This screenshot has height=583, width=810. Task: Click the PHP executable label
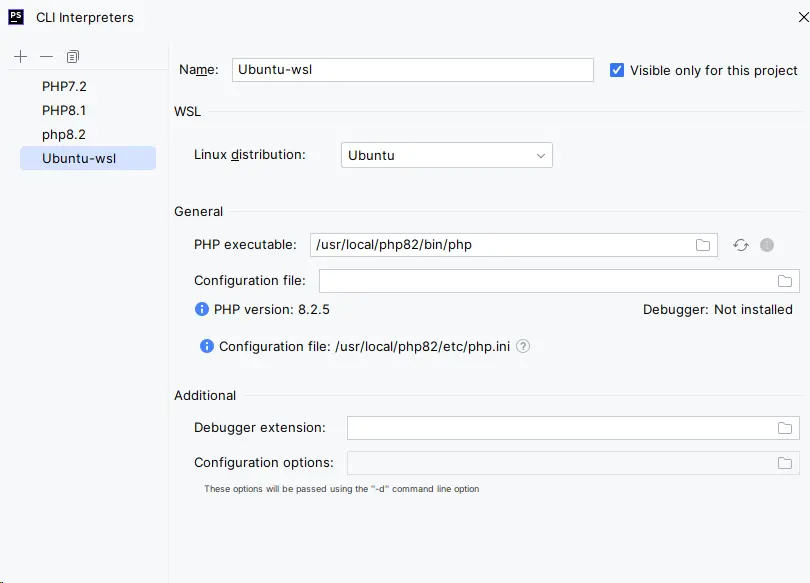click(245, 244)
